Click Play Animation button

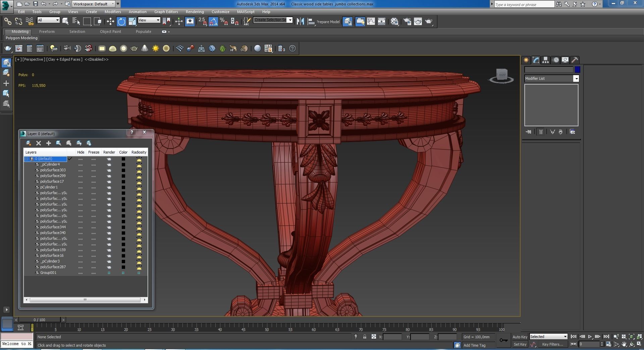(590, 337)
